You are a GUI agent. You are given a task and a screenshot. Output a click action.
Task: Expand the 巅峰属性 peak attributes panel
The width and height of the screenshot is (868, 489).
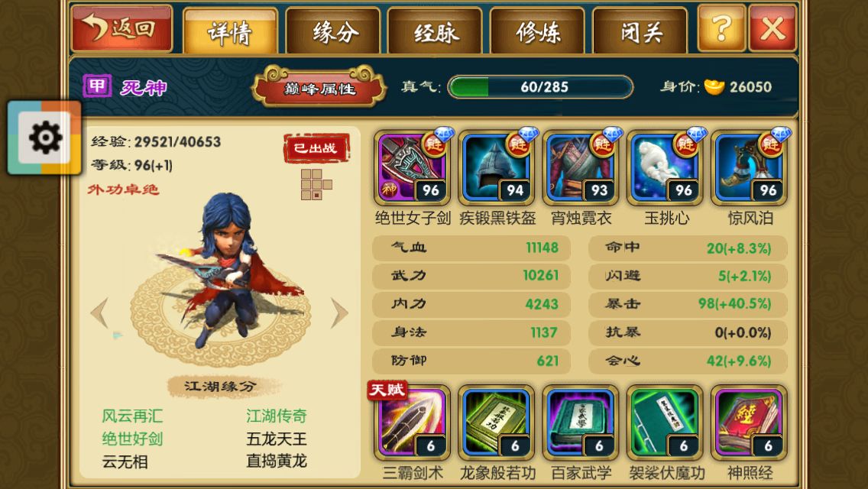[319, 87]
